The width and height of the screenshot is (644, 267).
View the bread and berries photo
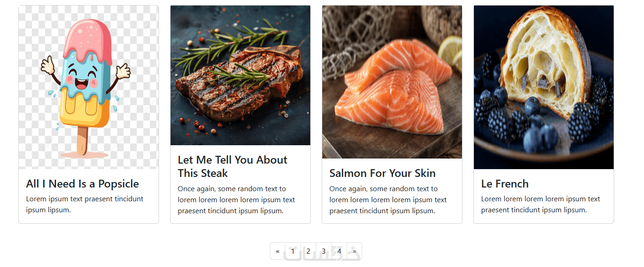click(544, 87)
